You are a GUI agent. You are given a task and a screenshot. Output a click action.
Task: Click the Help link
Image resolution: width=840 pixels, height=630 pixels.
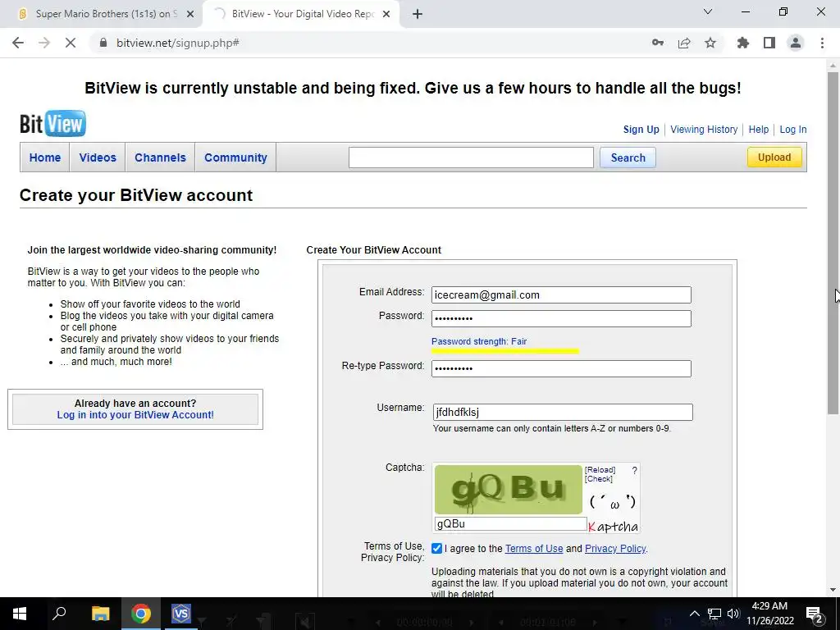759,130
